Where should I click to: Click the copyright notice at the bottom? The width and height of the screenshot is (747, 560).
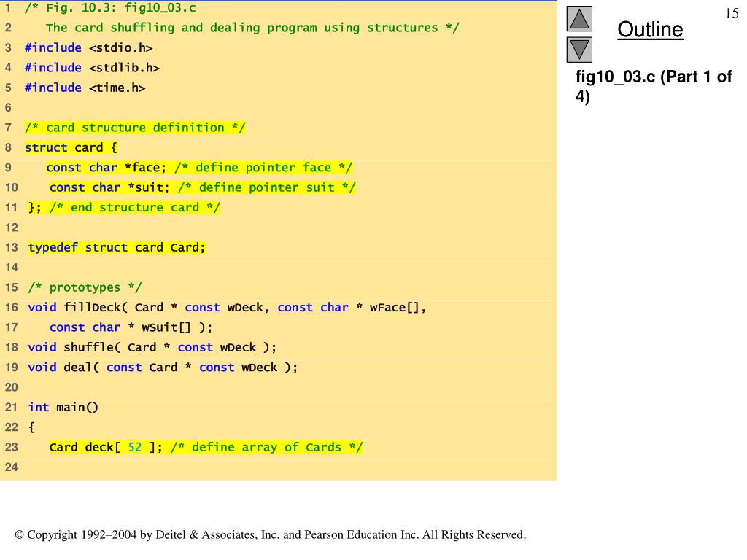pyautogui.click(x=271, y=535)
